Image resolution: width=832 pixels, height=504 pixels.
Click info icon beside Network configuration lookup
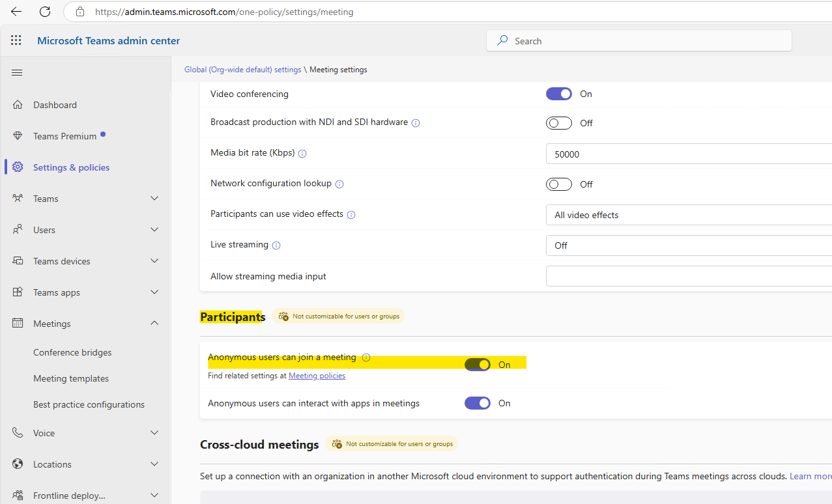(x=339, y=184)
